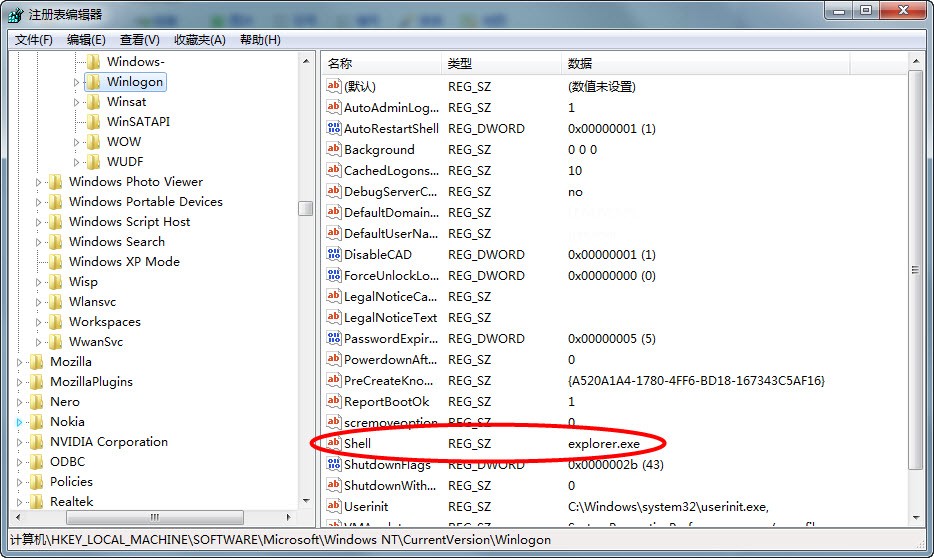Select the Wlansvc tree item
Viewport: 934px width, 558px height.
(x=92, y=302)
